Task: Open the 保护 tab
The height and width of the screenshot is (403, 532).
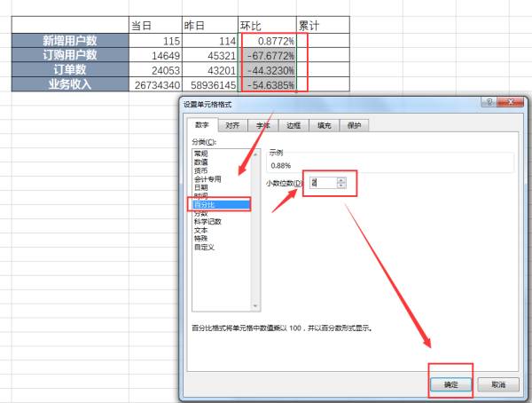Action: 354,126
